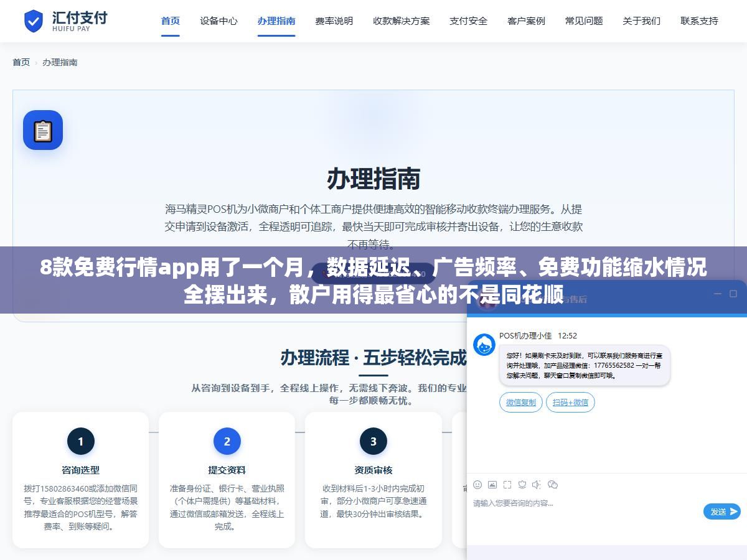Click the 办理流程 · 五步轻松完成 heading
This screenshot has width=747, height=560.
click(x=374, y=358)
